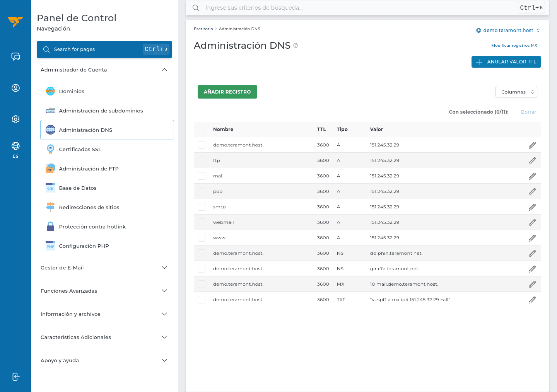Edit the www record pencil icon

pos(532,238)
